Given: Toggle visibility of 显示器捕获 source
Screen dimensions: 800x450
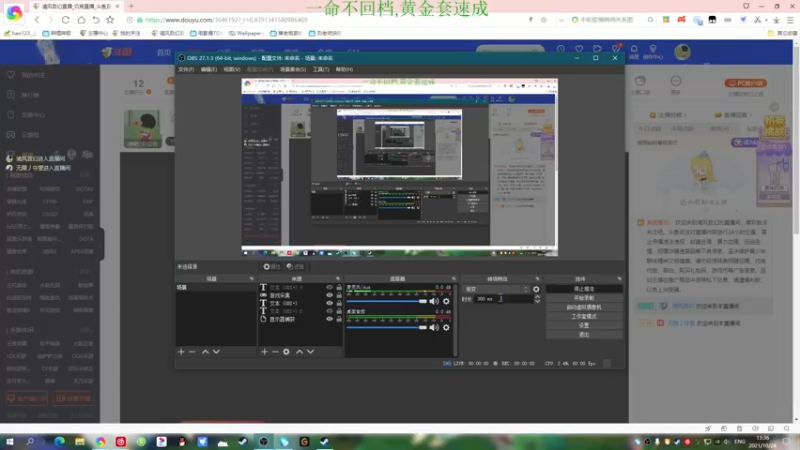Looking at the screenshot, I should [x=330, y=319].
